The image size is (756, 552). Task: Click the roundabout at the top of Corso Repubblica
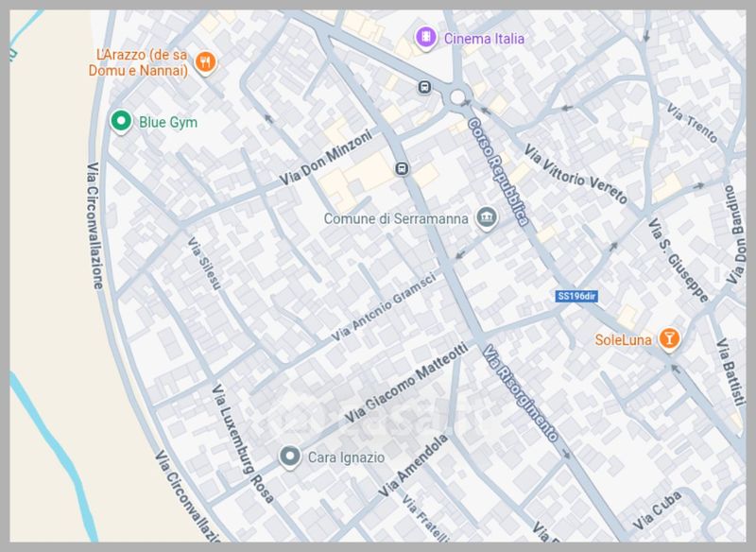[458, 96]
